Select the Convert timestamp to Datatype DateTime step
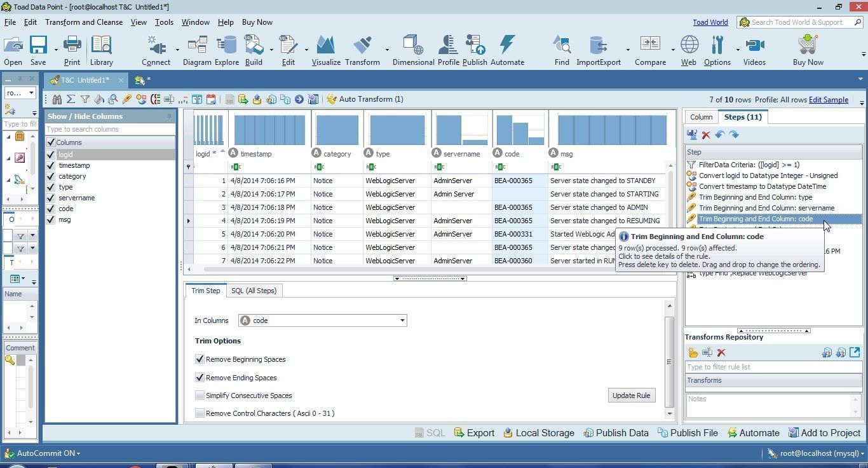Screen dimensions: 868x468 [763, 186]
